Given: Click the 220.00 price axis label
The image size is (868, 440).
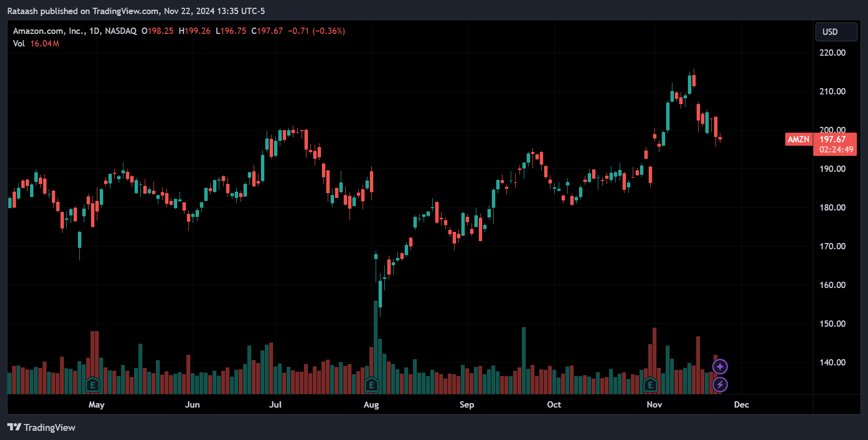Looking at the screenshot, I should tap(833, 53).
